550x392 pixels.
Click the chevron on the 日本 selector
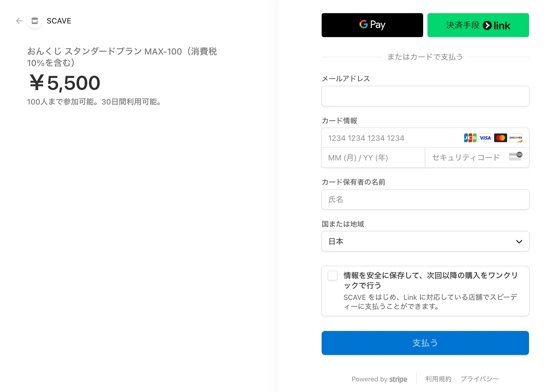(520, 241)
